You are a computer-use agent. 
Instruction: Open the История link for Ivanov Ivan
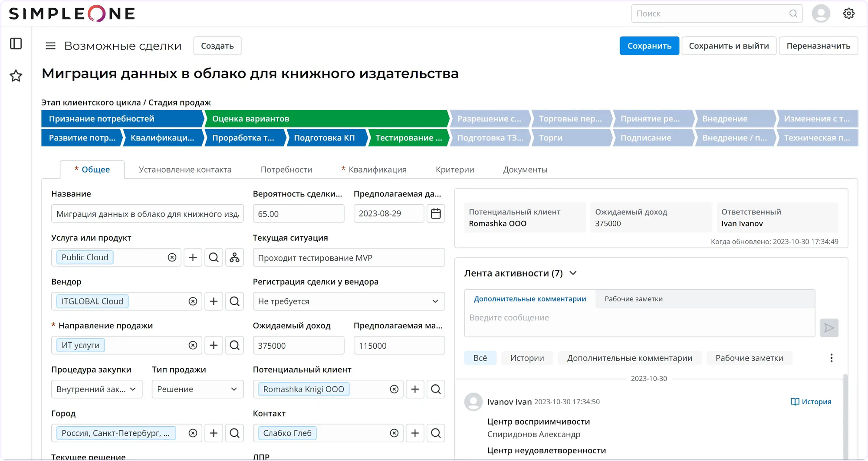pyautogui.click(x=811, y=402)
